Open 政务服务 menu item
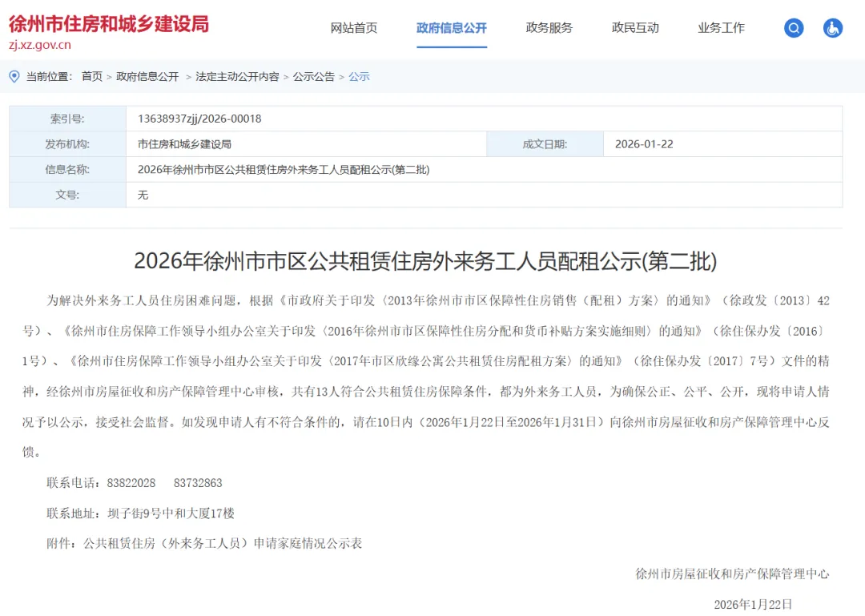The width and height of the screenshot is (865, 616). pos(549,27)
